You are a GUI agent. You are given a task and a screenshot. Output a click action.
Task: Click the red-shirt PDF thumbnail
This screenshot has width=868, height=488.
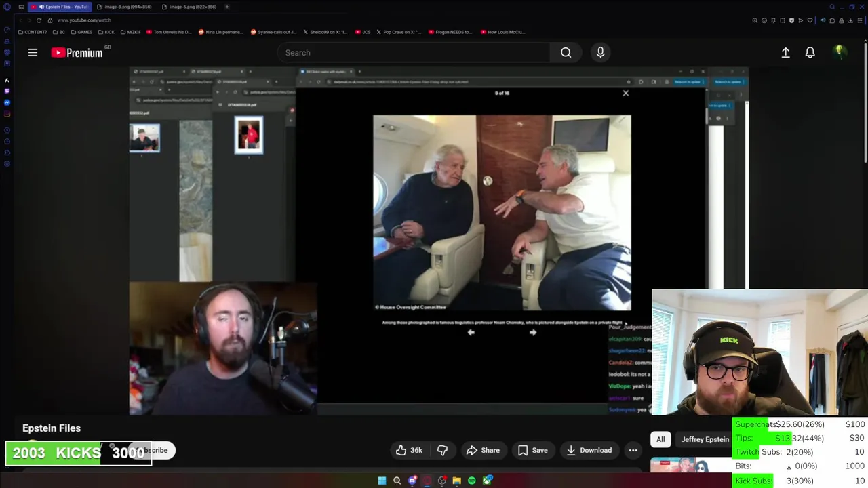(248, 135)
